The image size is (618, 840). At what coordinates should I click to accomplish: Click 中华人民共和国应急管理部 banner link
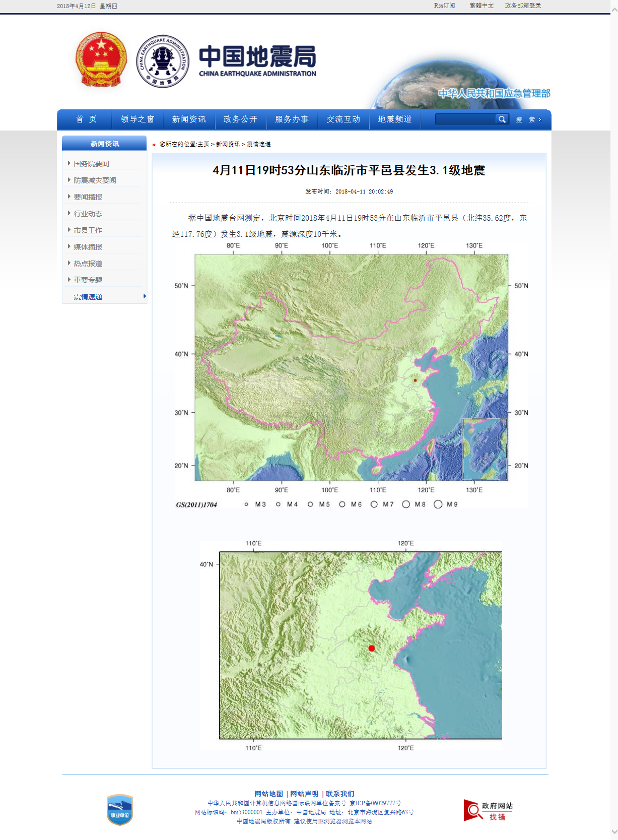(494, 93)
